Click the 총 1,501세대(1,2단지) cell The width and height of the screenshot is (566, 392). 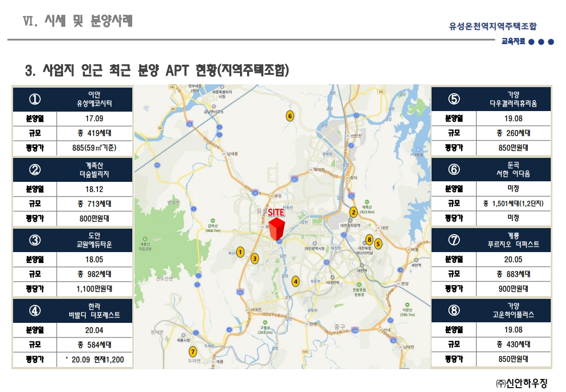(x=513, y=204)
